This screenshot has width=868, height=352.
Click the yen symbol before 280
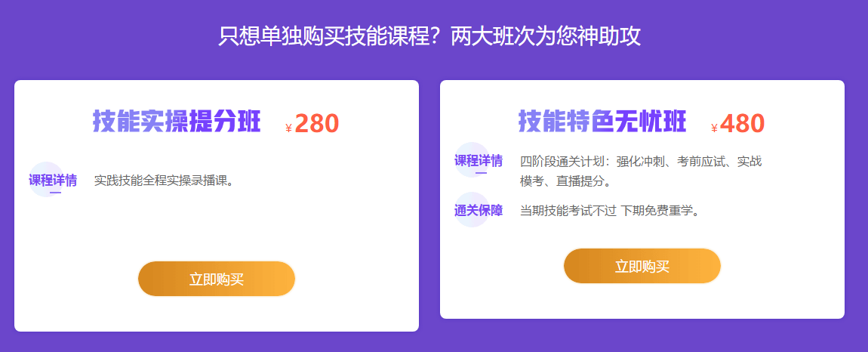click(x=288, y=128)
